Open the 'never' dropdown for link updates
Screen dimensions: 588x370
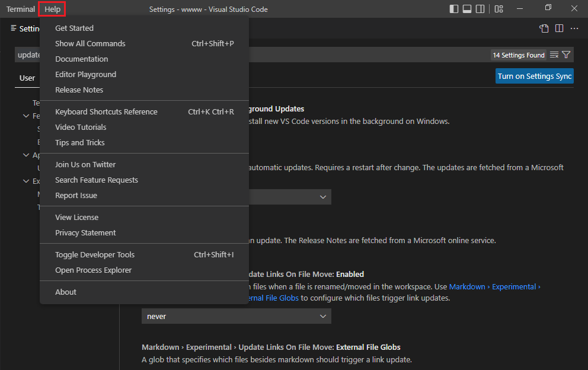237,317
